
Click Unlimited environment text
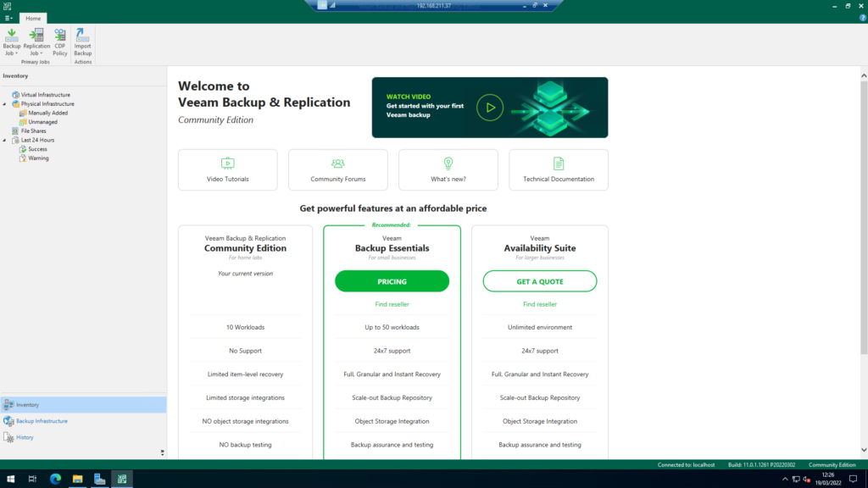540,328
